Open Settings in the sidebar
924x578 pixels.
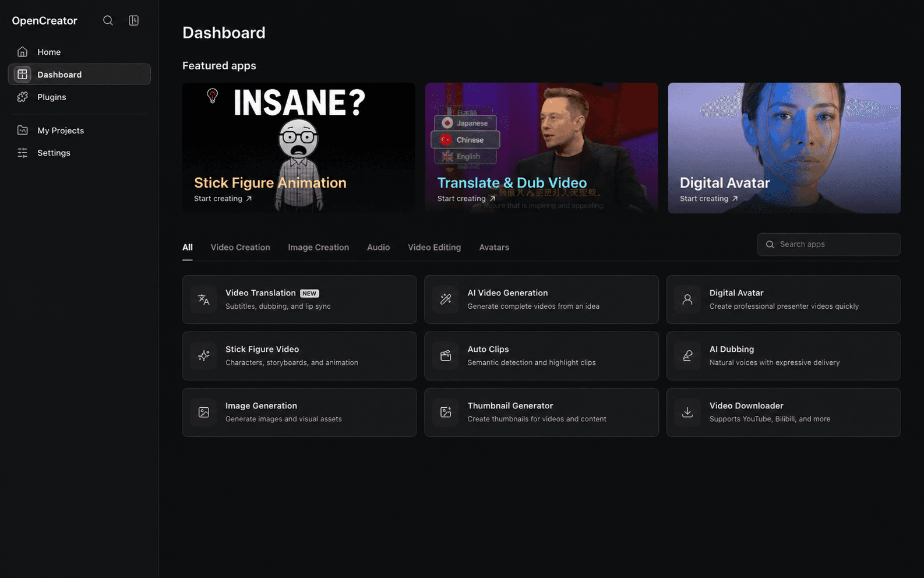79,153
